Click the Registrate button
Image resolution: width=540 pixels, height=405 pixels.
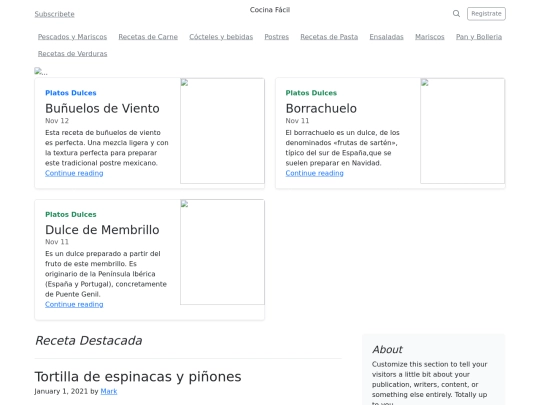[486, 14]
